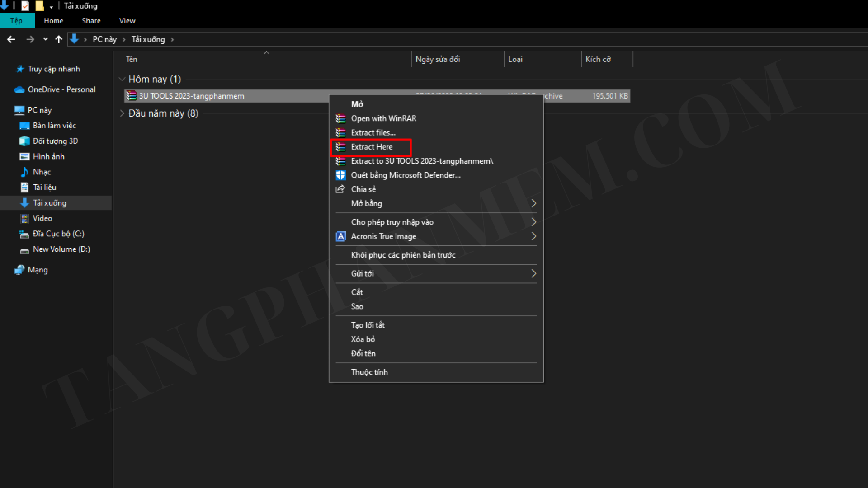Sort by Kích cỡ column header

click(598, 59)
